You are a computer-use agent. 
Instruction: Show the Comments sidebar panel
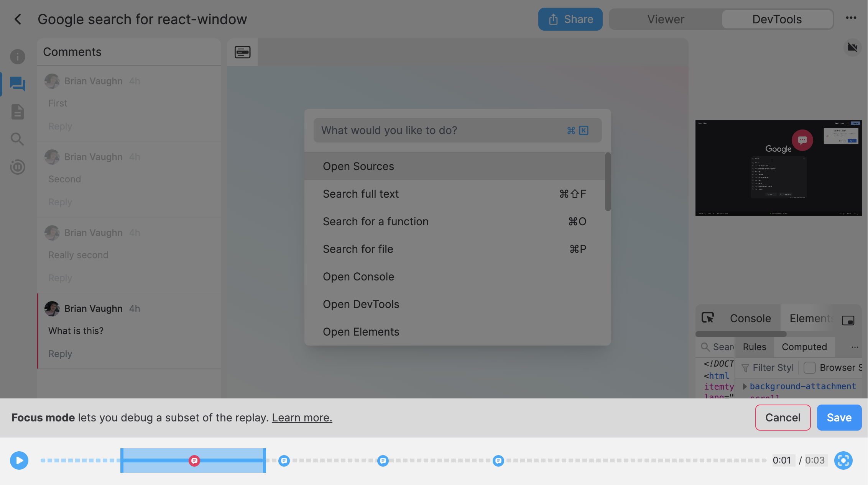pyautogui.click(x=17, y=84)
